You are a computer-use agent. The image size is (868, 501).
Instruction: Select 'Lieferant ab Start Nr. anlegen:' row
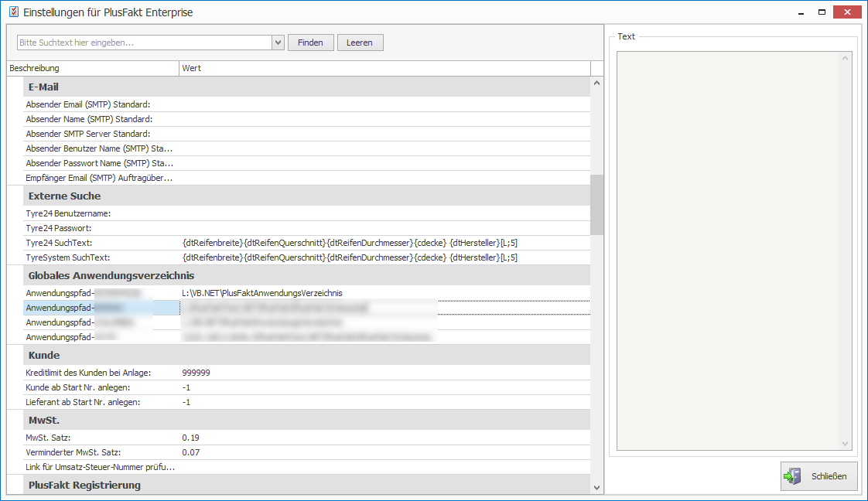[x=306, y=402]
